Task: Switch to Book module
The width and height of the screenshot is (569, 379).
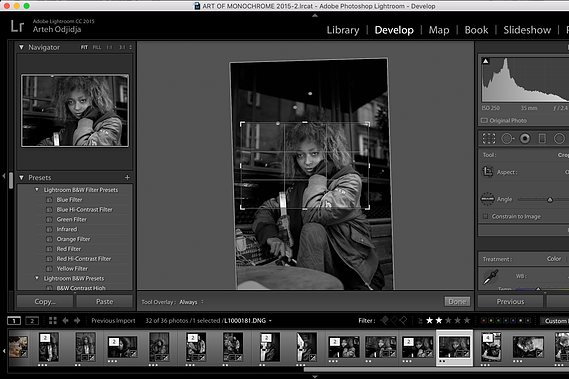Action: [x=476, y=30]
